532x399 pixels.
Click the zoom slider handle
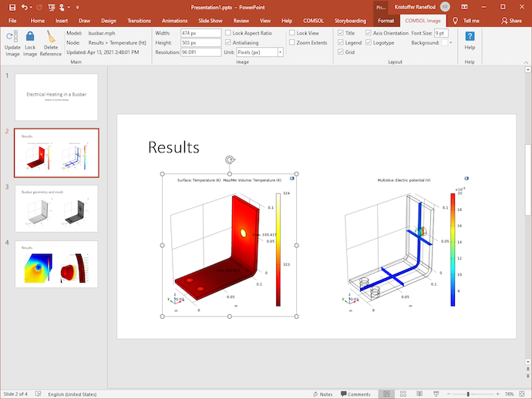468,394
